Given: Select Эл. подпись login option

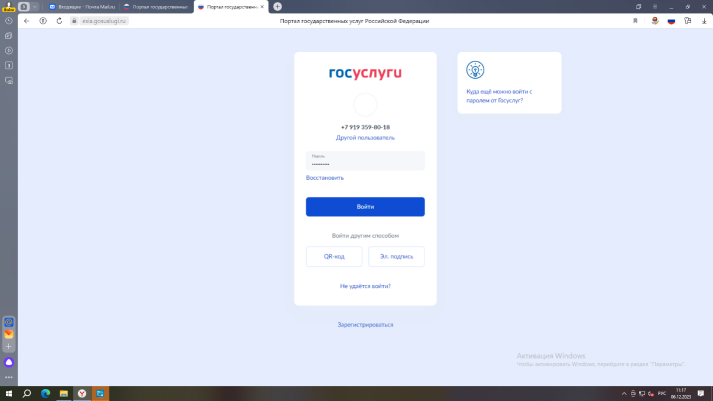Looking at the screenshot, I should (396, 257).
